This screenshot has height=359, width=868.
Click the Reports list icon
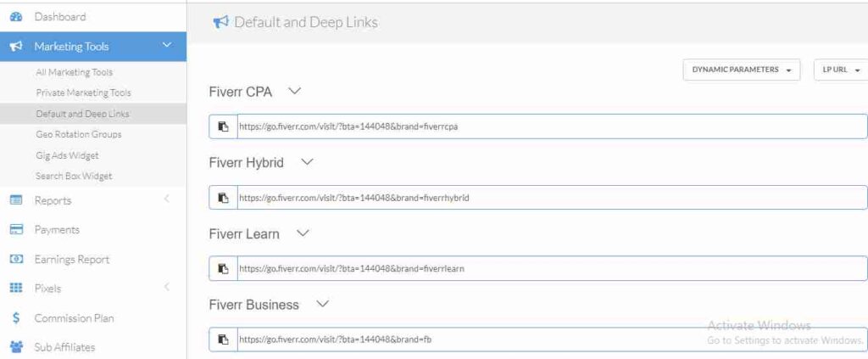(x=16, y=200)
